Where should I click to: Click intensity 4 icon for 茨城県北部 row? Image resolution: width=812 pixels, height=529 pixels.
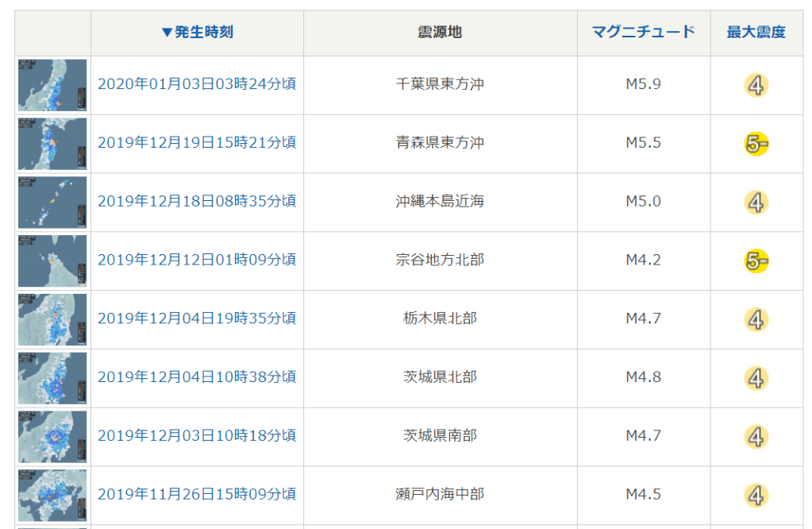pyautogui.click(x=756, y=378)
